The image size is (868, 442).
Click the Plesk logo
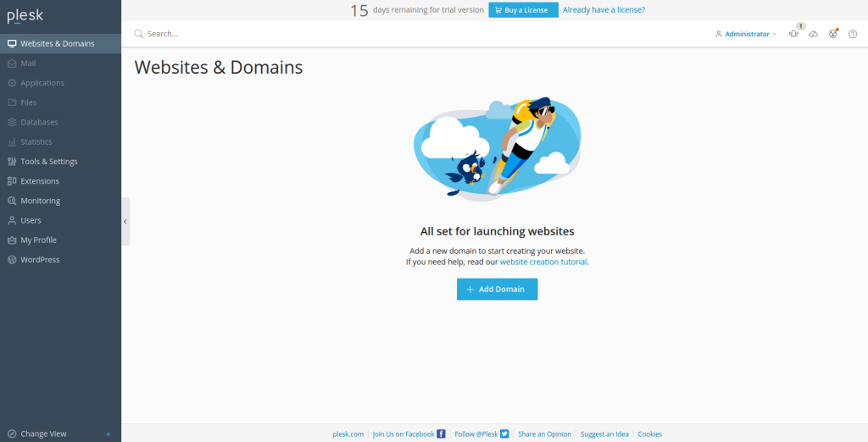(x=25, y=16)
